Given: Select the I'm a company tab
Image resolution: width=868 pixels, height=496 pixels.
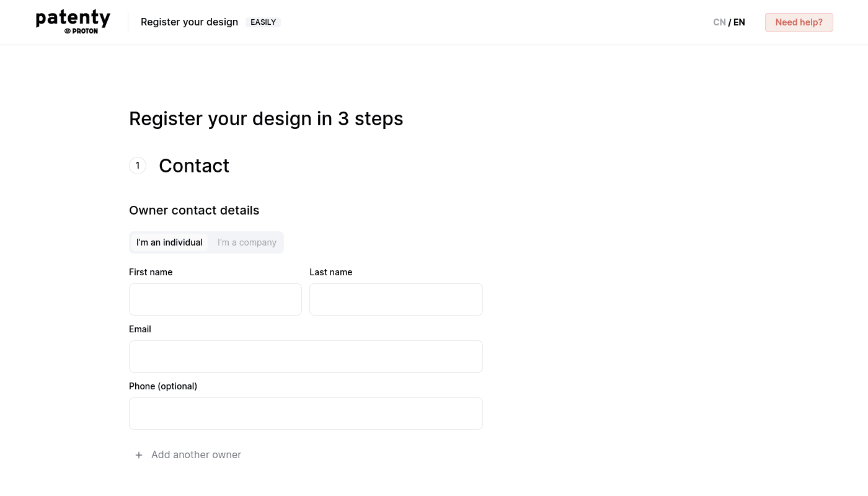Looking at the screenshot, I should (x=247, y=242).
